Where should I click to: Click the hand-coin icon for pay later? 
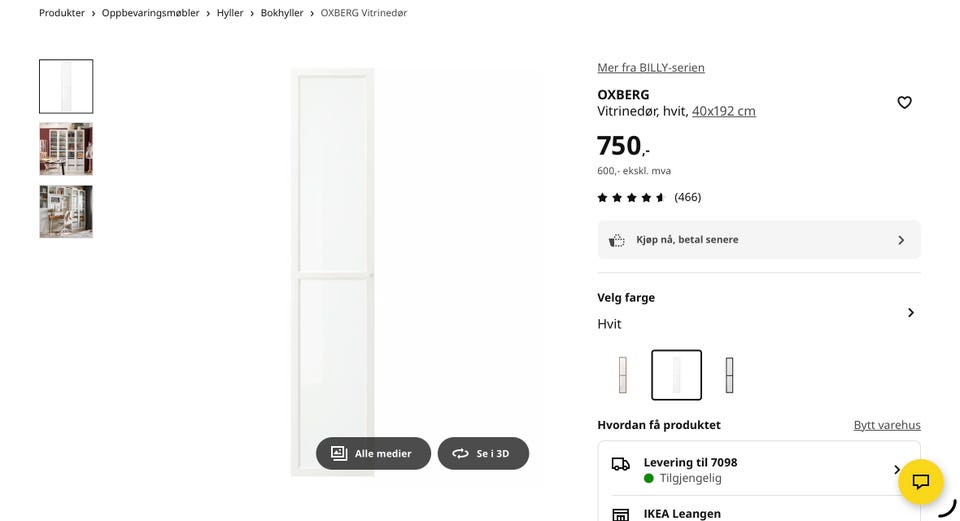click(617, 240)
